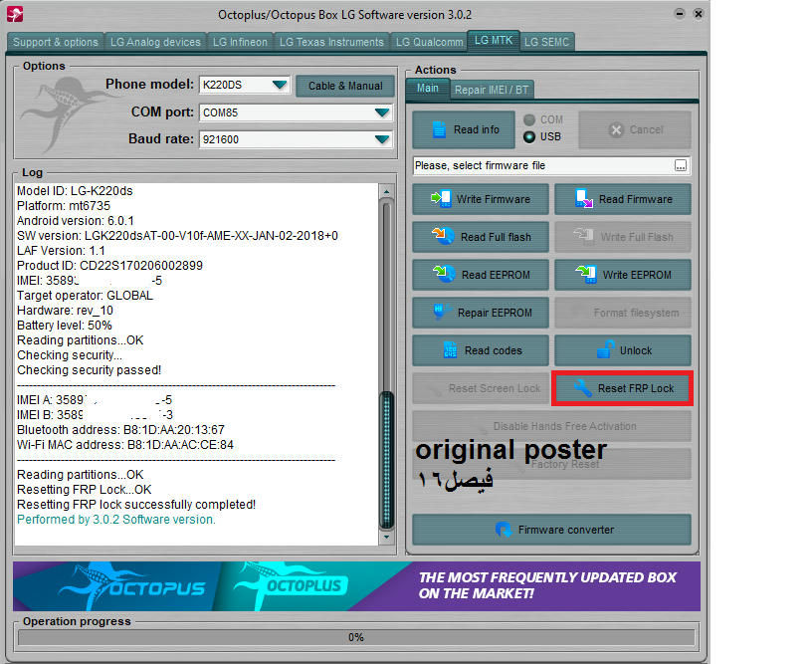Open the Repair IMEI / BT tab
The width and height of the screenshot is (812, 664).
(492, 90)
